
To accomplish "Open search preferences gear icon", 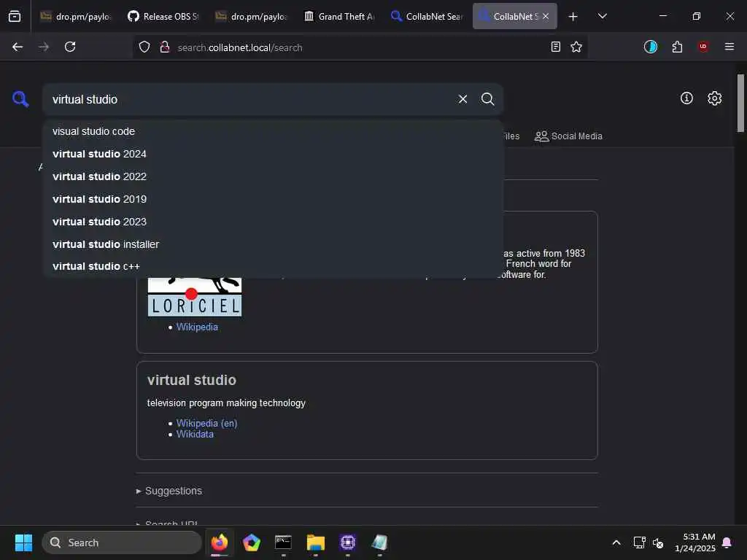I will (x=714, y=98).
